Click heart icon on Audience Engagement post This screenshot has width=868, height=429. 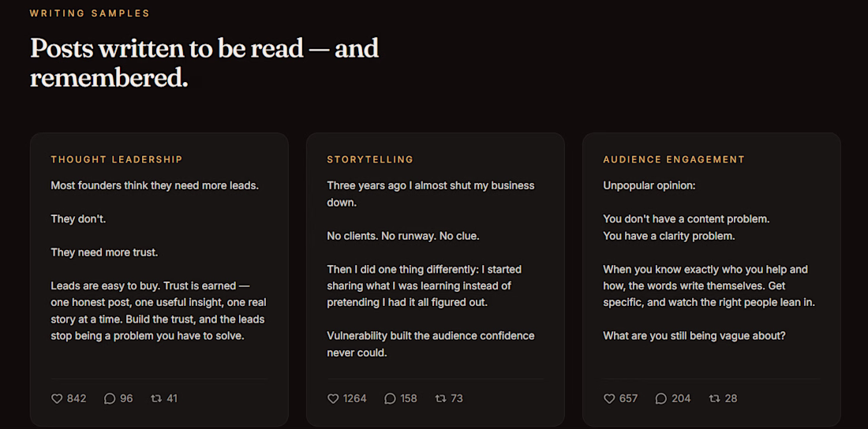[609, 398]
